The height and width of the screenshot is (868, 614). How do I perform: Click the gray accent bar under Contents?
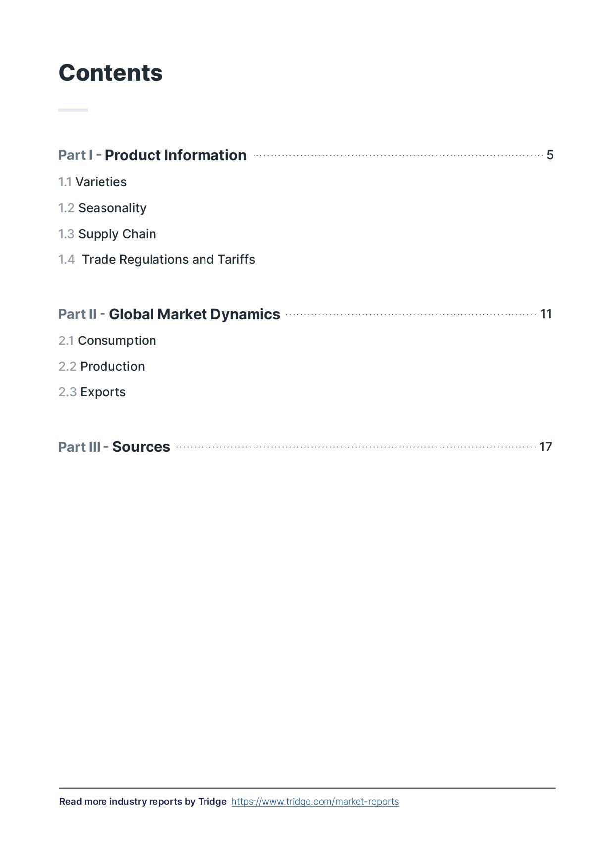coord(73,110)
